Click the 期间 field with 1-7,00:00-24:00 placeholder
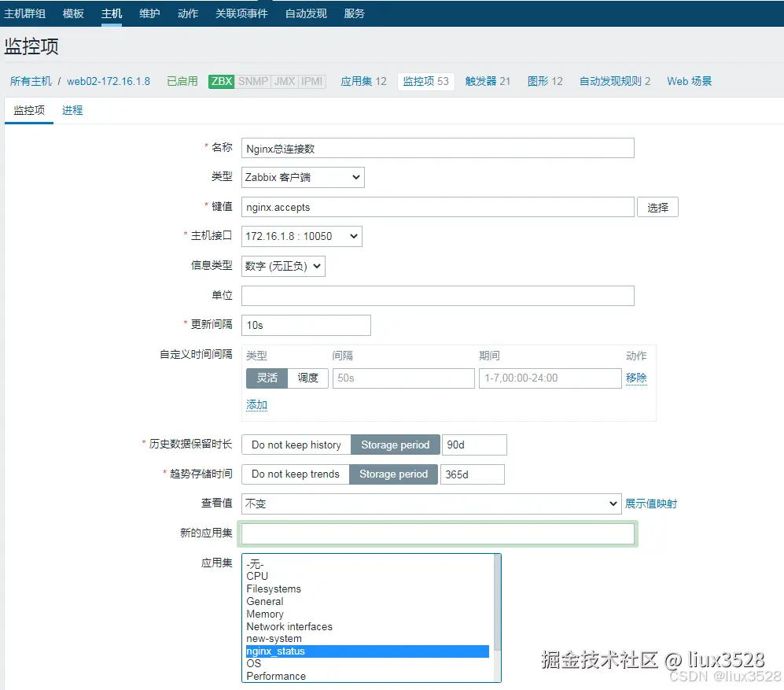Image resolution: width=784 pixels, height=690 pixels. coord(550,378)
